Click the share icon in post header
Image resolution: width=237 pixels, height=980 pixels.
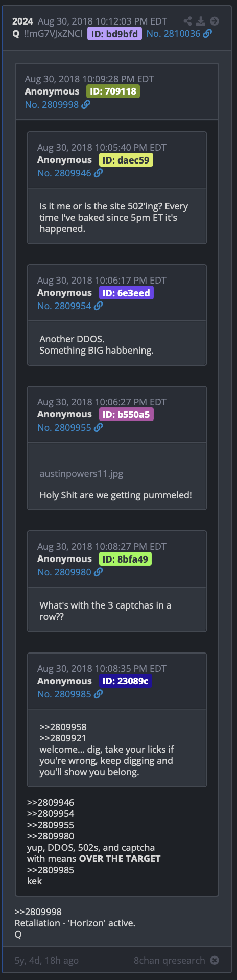tap(188, 21)
